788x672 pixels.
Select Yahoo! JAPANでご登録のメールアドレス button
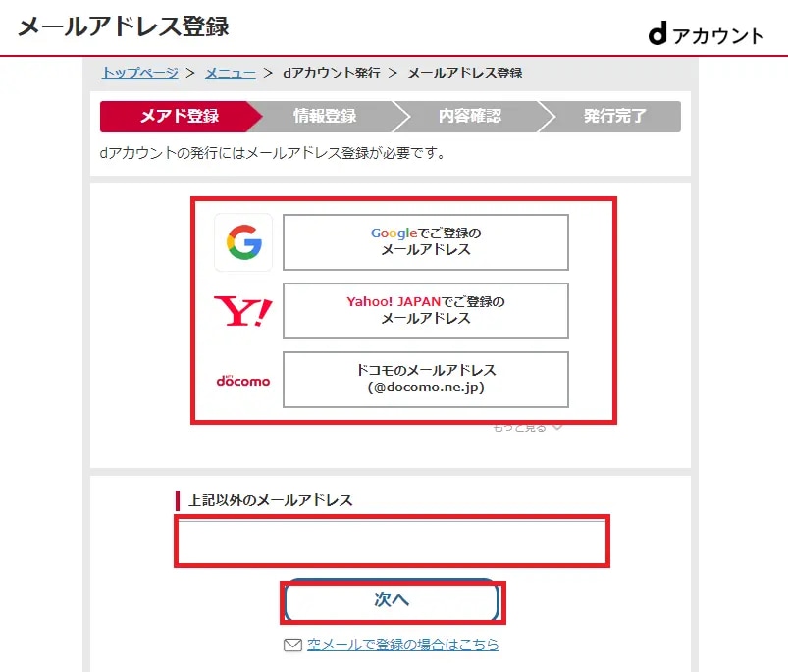(x=426, y=311)
